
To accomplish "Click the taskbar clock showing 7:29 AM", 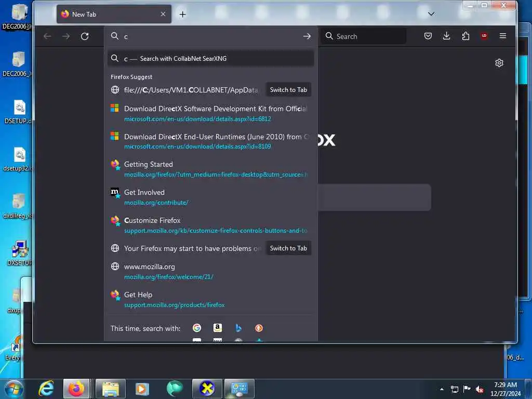I will pyautogui.click(x=505, y=389).
